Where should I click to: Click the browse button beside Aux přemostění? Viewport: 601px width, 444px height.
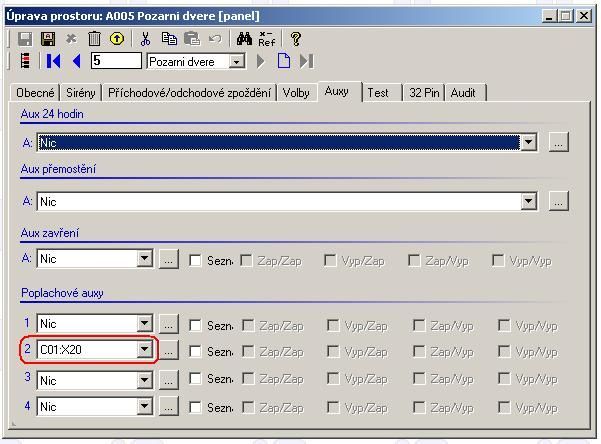pos(559,202)
